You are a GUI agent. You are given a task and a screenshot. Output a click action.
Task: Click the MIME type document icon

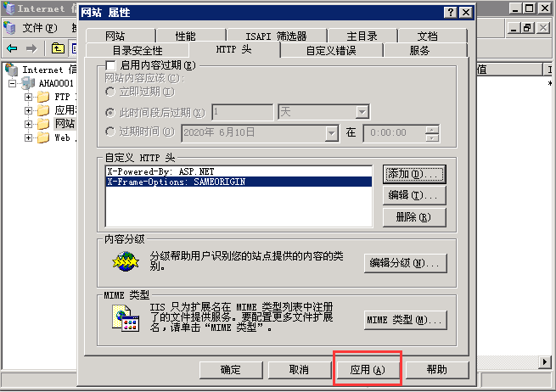pyautogui.click(x=125, y=319)
